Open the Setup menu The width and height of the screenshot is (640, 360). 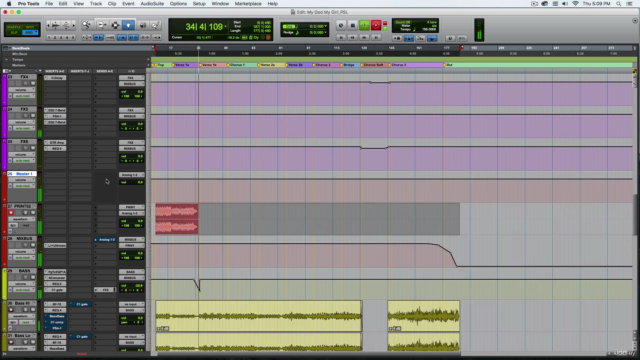199,4
